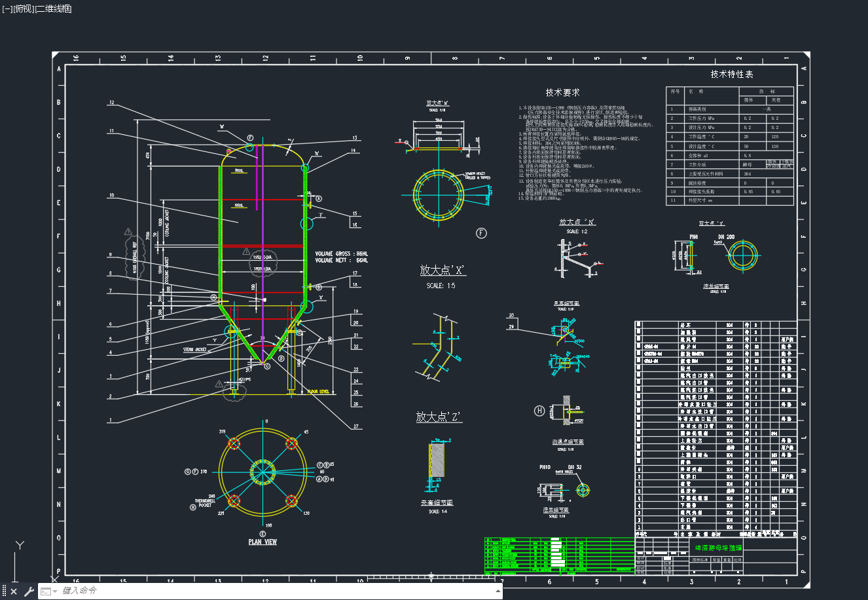
Task: Select circled H detail marker
Action: pyautogui.click(x=539, y=411)
